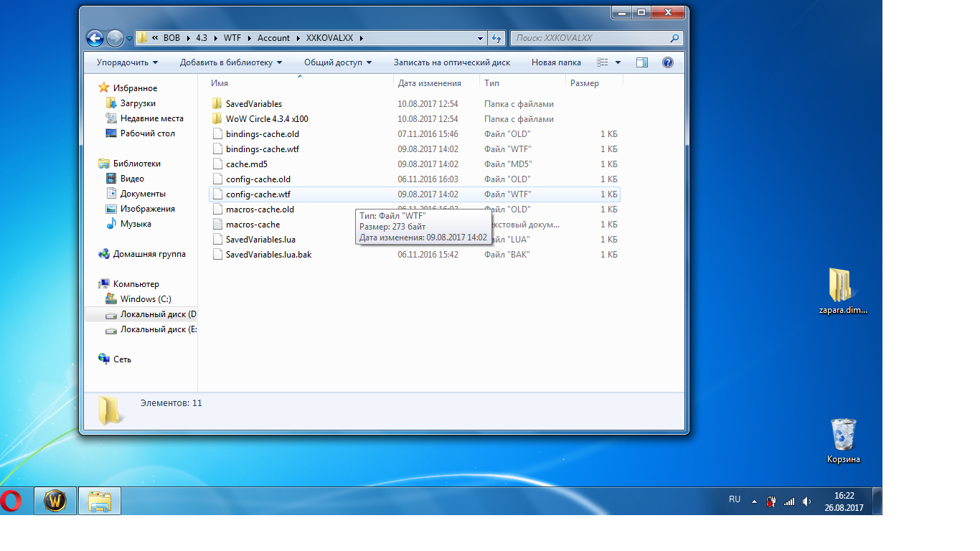Open the Добавить в библиотеку menu
The height and width of the screenshot is (551, 980).
(x=231, y=62)
